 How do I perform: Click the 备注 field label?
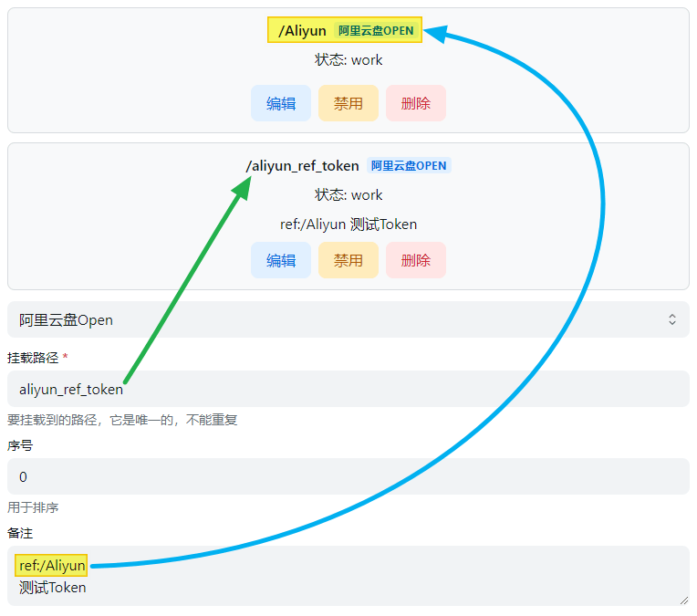20,533
